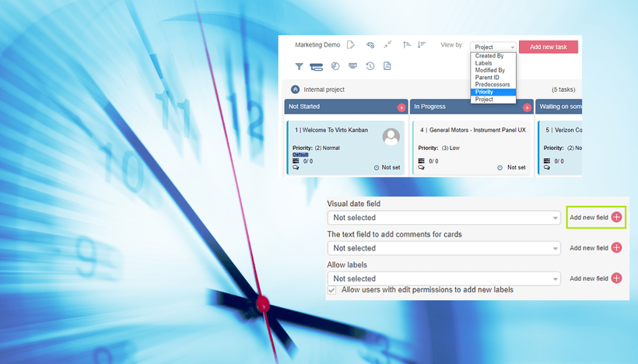The height and width of the screenshot is (364, 638).
Task: Open the General Motors - Instrument Panel UX card
Action: [x=472, y=148]
